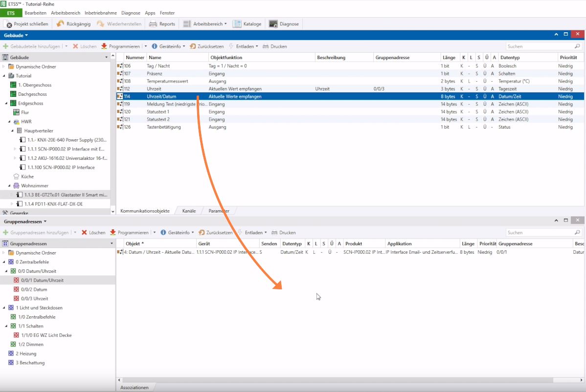The height and width of the screenshot is (392, 586).
Task: Click the Löschen icon in the Gebäude panel
Action: 75,46
